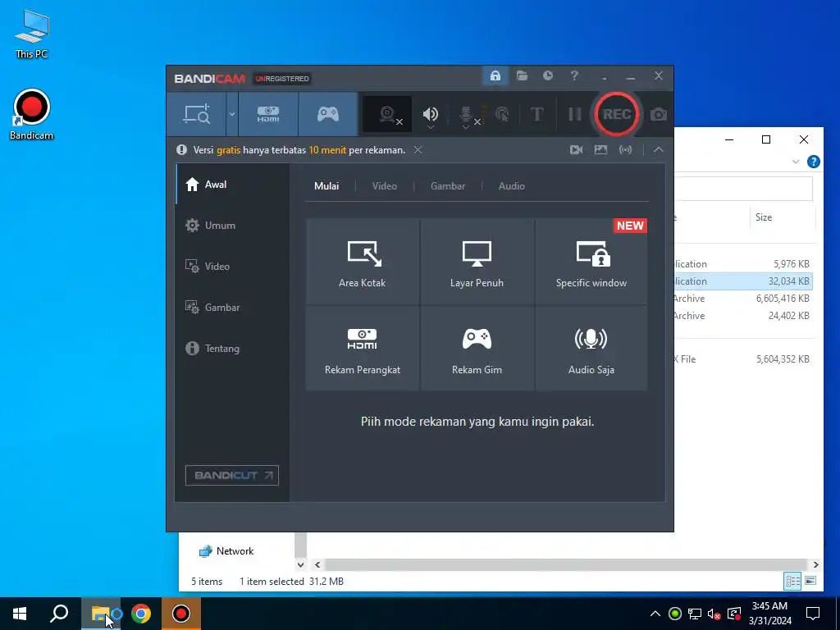Click the audio broadcast icon in notice bar
Image resolution: width=840 pixels, height=630 pixels.
(x=625, y=150)
